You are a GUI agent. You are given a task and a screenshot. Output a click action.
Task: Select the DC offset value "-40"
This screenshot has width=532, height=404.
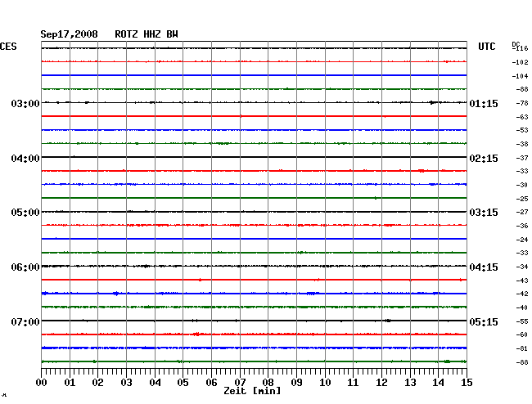pos(522,307)
